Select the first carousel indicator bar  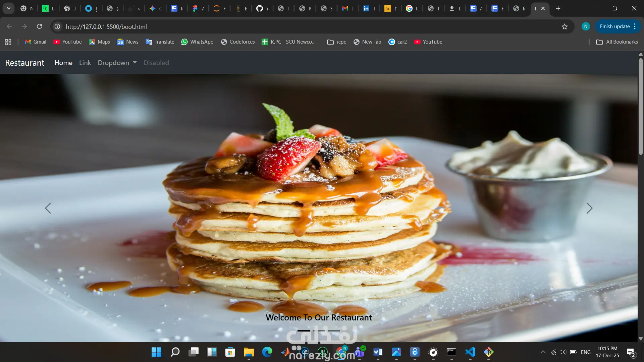pos(304,330)
